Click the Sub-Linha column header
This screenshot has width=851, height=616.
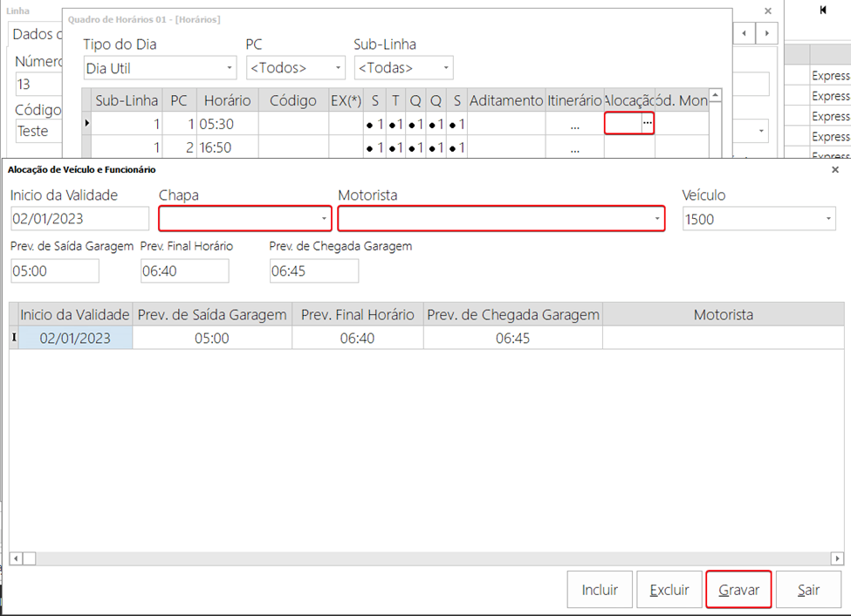click(127, 100)
